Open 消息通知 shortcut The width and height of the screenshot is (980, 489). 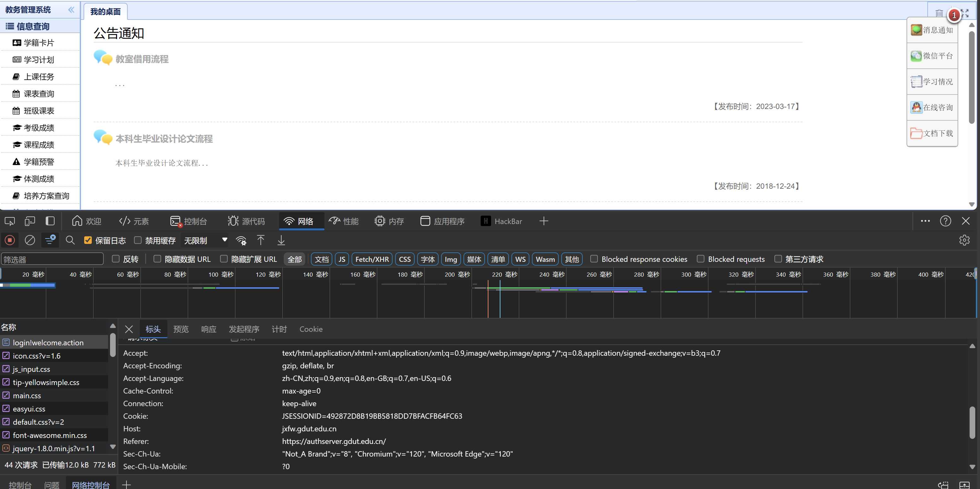click(x=932, y=30)
